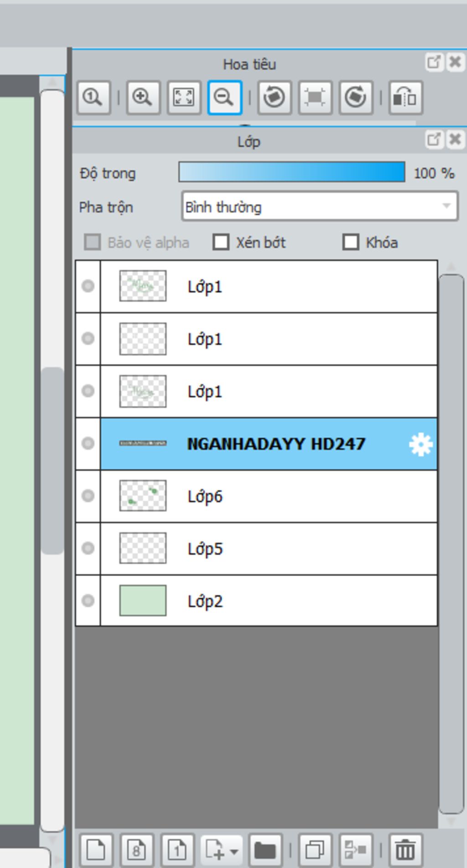Select the Lớp5 layer
The height and width of the screenshot is (868, 467).
(x=269, y=548)
